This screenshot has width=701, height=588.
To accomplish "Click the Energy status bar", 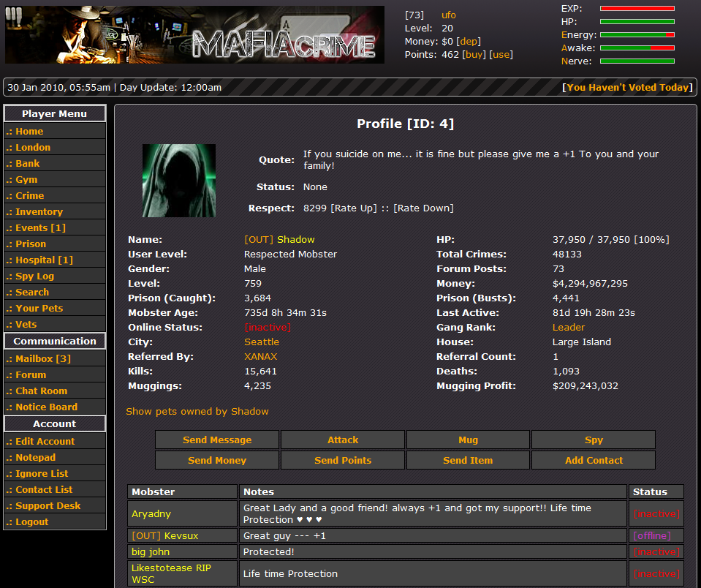I will pyautogui.click(x=637, y=35).
